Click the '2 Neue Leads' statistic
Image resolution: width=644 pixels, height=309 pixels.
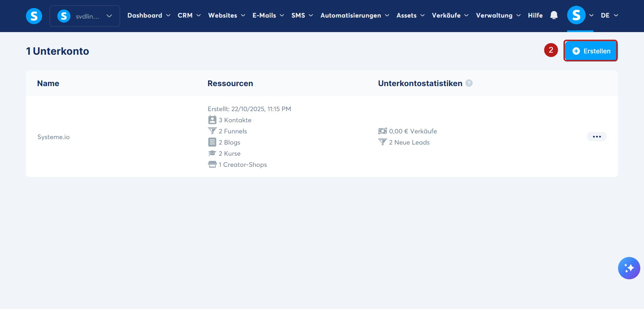pyautogui.click(x=409, y=142)
